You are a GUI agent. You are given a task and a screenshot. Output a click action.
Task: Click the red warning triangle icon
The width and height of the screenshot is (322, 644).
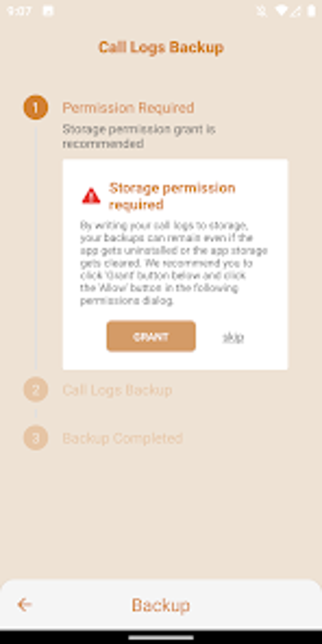point(91,196)
